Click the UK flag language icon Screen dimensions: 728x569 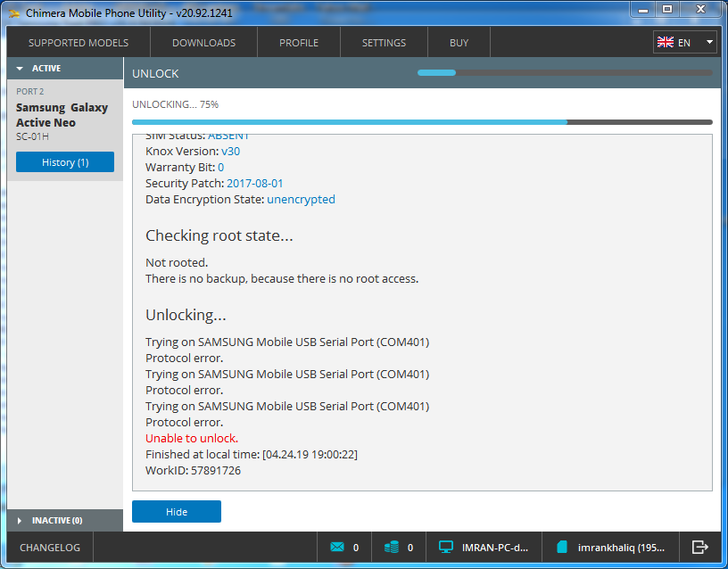coord(665,42)
